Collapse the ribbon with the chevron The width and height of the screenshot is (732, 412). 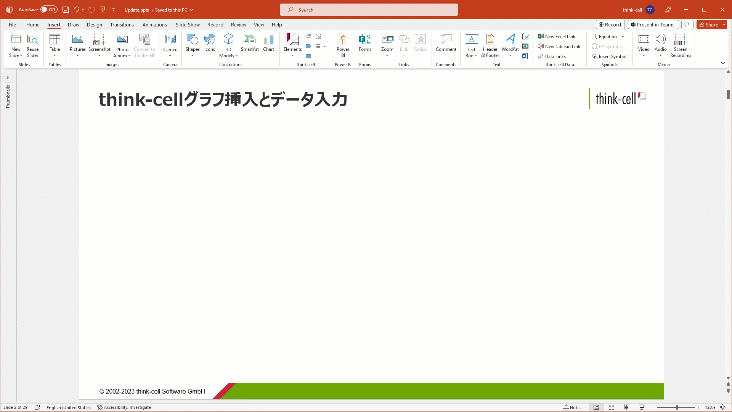click(723, 63)
